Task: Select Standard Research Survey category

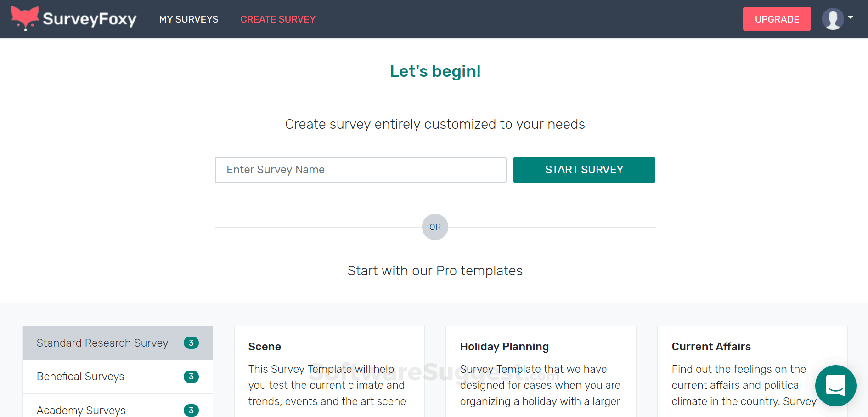Action: click(x=102, y=343)
